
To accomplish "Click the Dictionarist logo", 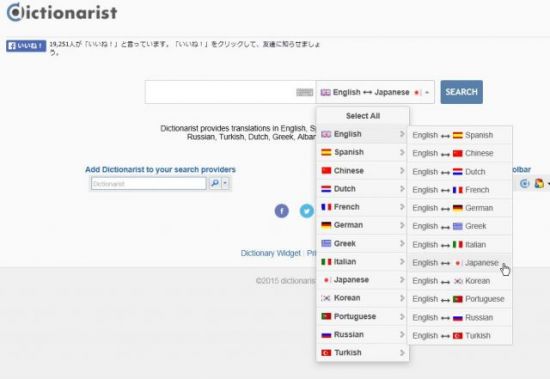I will click(x=62, y=12).
